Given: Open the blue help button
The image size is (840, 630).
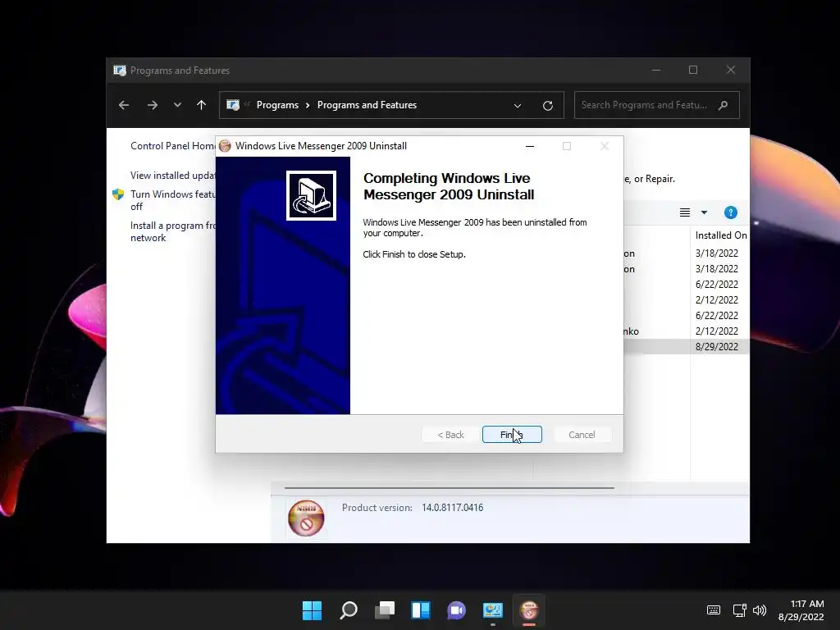Looking at the screenshot, I should click(730, 212).
